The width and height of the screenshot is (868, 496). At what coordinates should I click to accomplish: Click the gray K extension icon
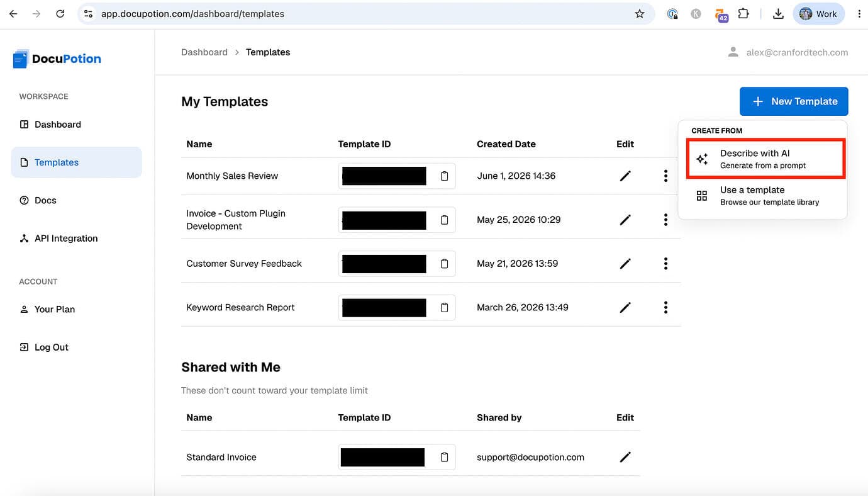coord(696,13)
